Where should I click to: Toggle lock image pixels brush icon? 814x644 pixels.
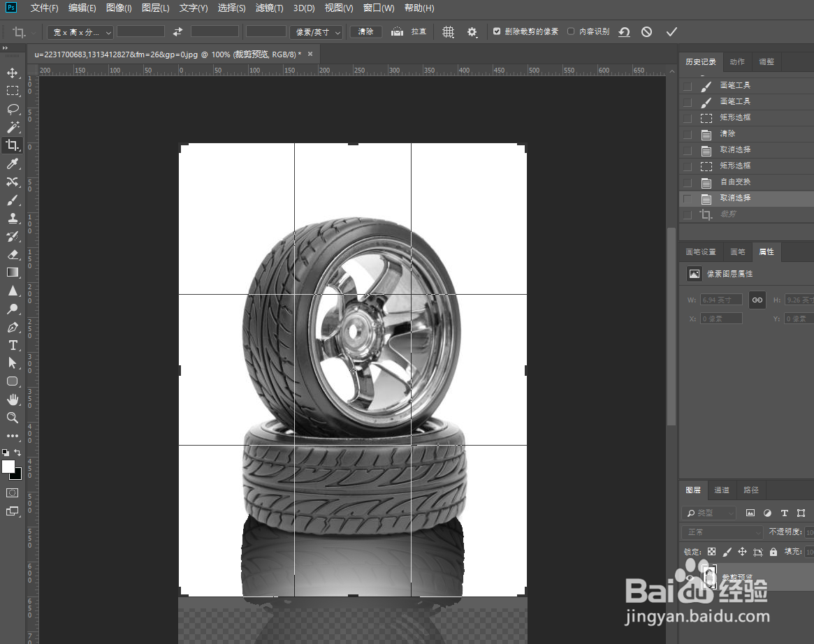click(727, 552)
